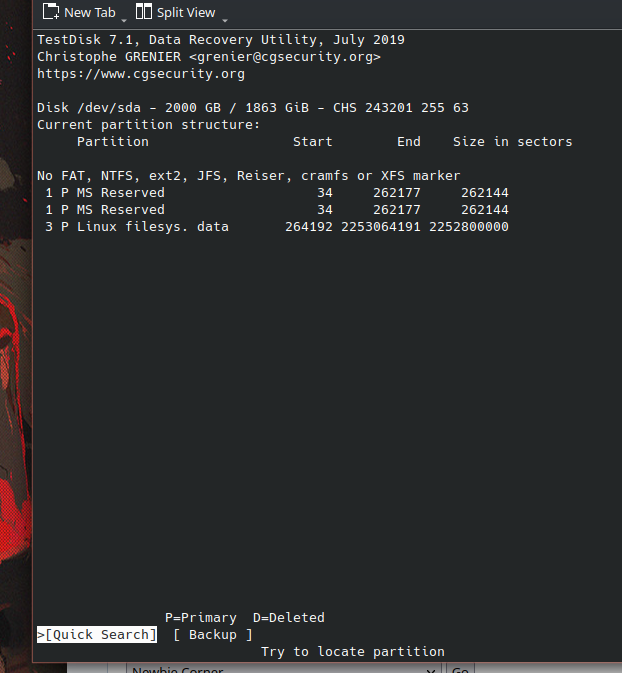Click the Start column header
Image resolution: width=622 pixels, height=673 pixels.
pyautogui.click(x=312, y=141)
